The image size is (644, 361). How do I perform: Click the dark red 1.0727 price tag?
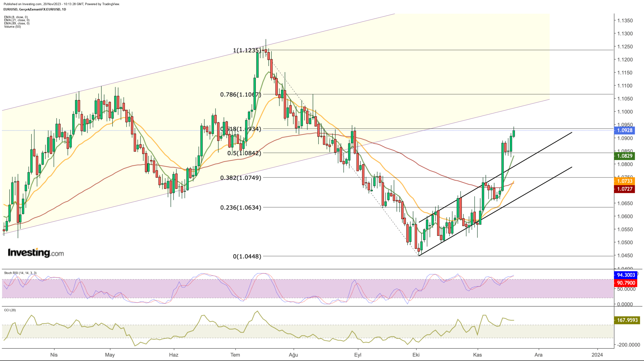tap(625, 189)
